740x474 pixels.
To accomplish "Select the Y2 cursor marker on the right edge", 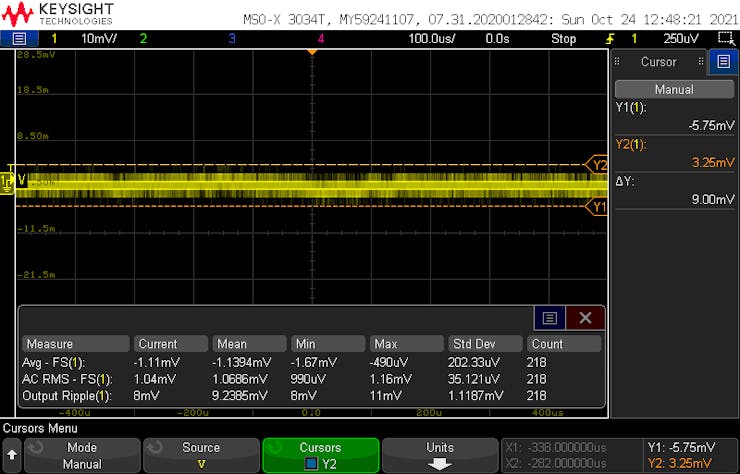I will [598, 165].
